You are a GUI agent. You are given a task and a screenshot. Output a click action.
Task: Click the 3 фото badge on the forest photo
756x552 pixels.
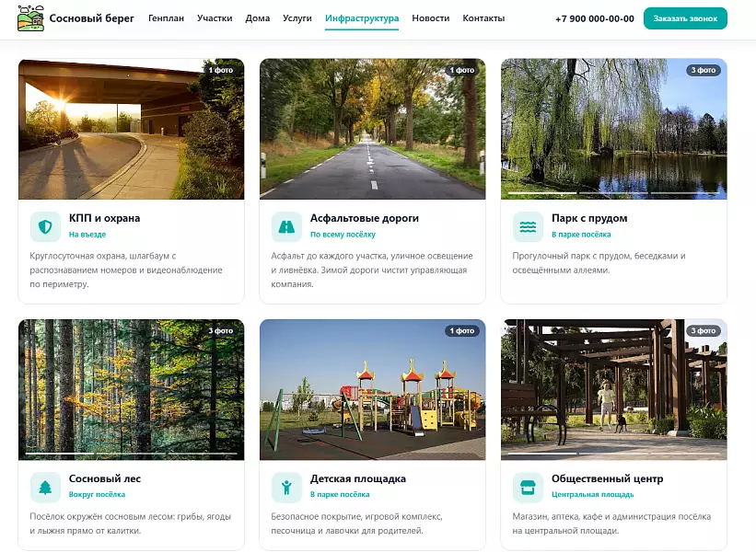coord(221,331)
